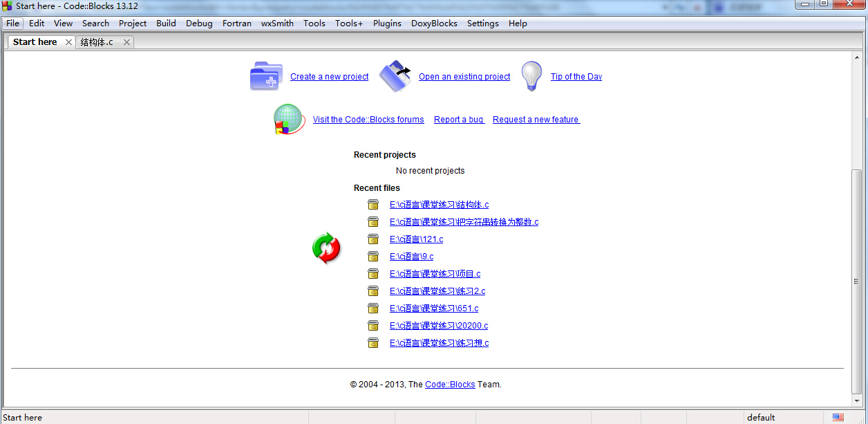
Task: Click the Tip of the Day link
Action: pos(576,77)
